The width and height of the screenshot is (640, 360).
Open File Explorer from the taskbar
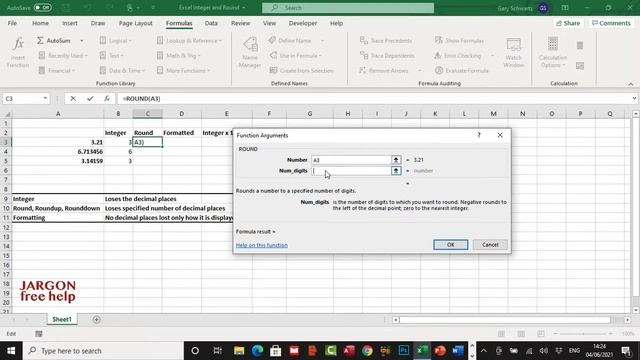[239, 351]
